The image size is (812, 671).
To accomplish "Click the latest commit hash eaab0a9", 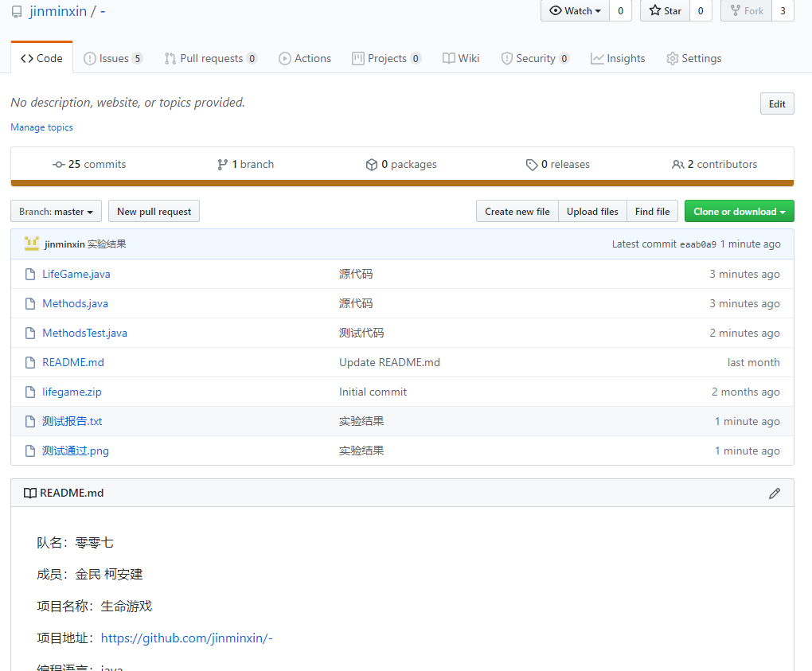I will [x=698, y=244].
